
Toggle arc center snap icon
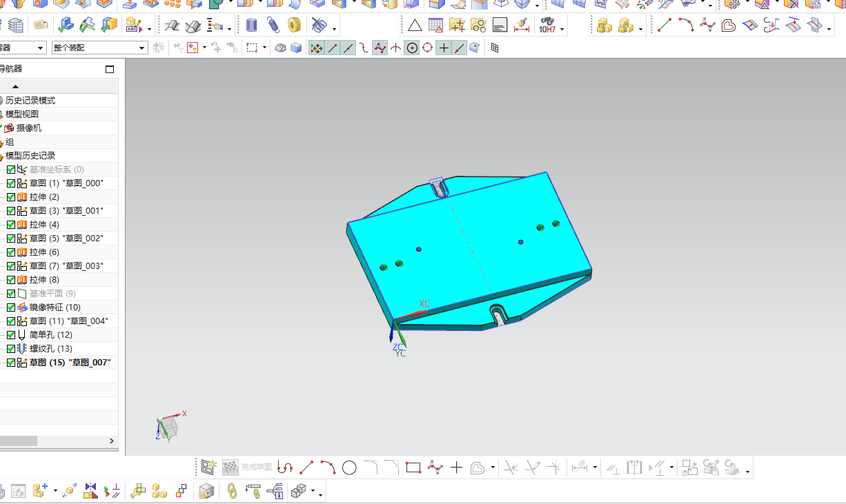click(x=412, y=48)
